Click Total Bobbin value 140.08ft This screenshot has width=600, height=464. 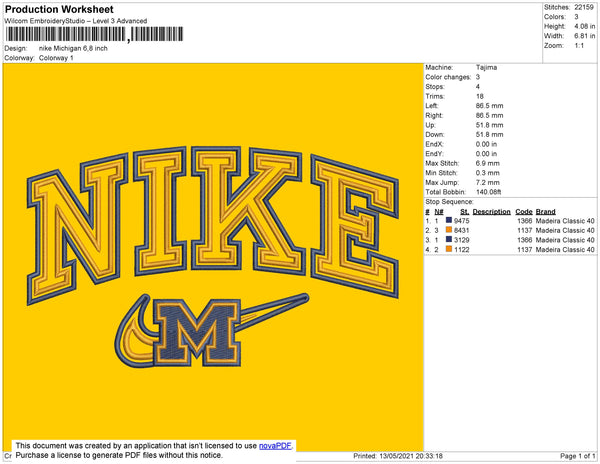[x=488, y=192]
